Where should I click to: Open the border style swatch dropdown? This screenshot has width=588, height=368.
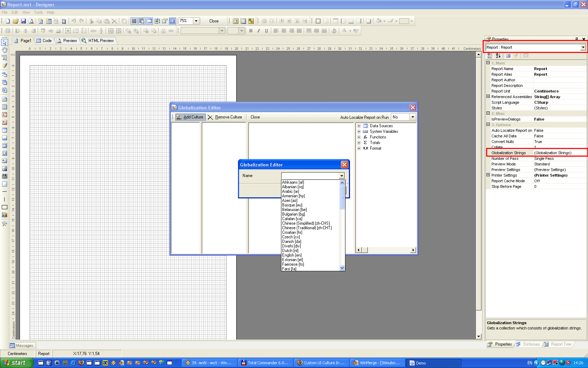[412, 21]
